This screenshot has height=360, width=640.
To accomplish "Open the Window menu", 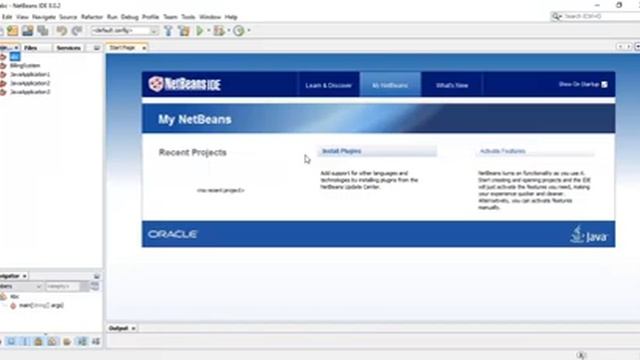I will click(210, 17).
